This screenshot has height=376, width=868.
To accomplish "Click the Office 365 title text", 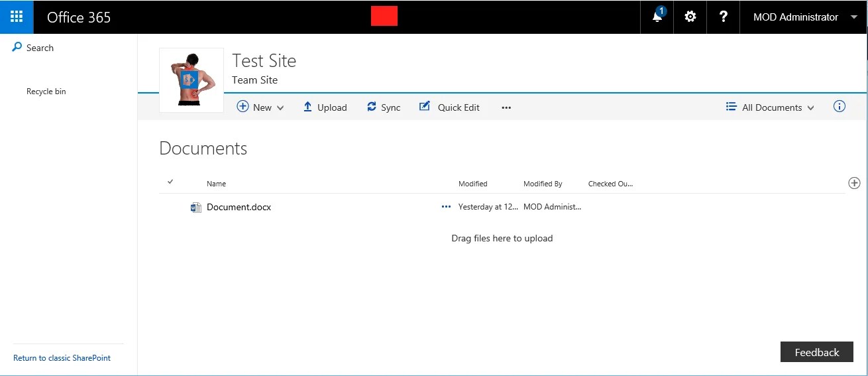I will pyautogui.click(x=79, y=17).
